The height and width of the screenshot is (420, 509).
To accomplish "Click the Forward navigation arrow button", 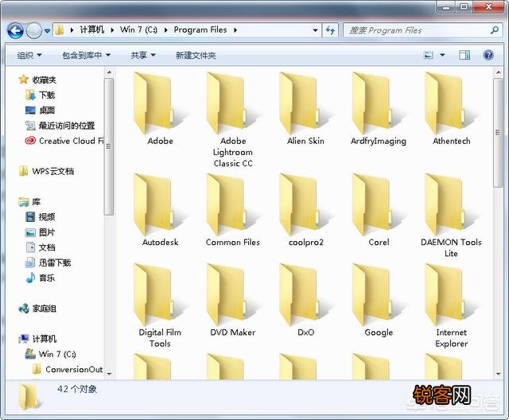I will 33,31.
